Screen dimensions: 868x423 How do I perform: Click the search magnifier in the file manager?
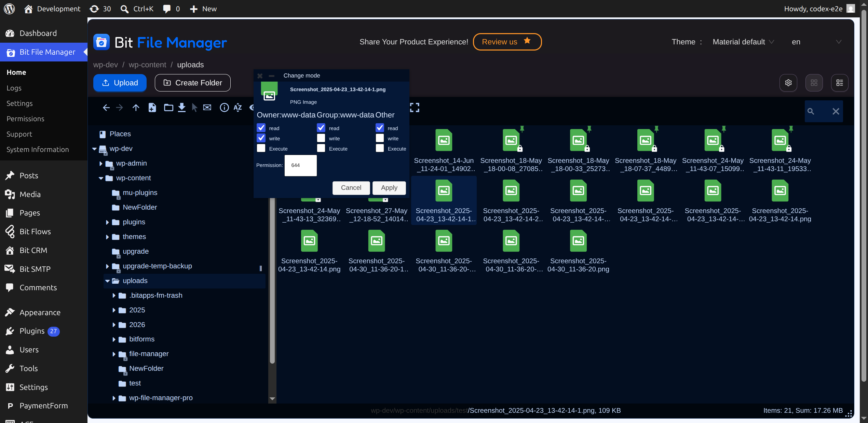811,112
